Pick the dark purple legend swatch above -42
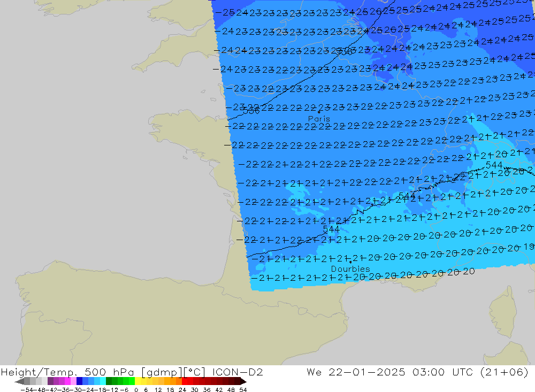 tap(50, 381)
